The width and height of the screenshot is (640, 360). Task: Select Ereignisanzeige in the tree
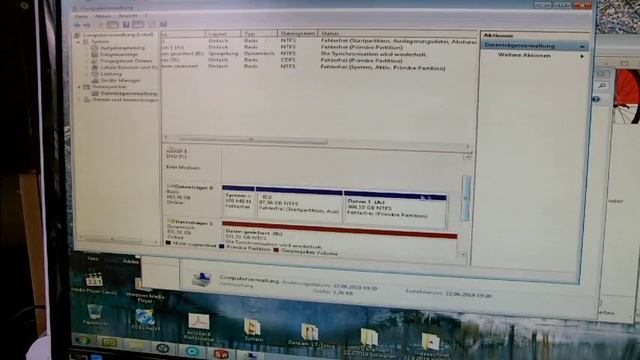pyautogui.click(x=119, y=54)
